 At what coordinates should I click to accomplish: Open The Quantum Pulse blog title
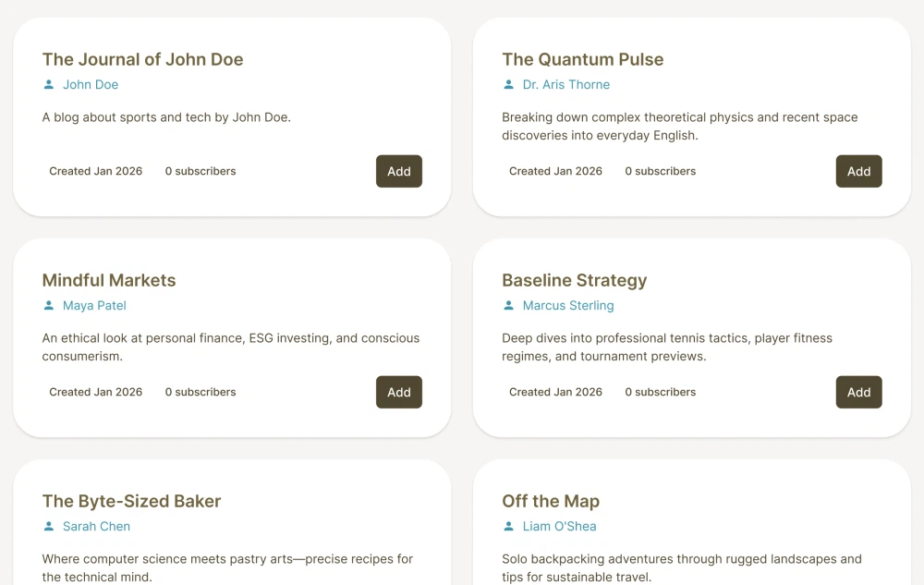tap(582, 59)
